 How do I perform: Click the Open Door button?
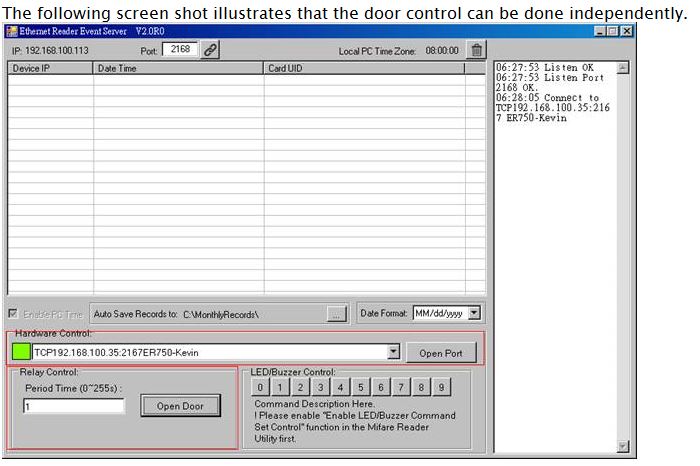[180, 406]
